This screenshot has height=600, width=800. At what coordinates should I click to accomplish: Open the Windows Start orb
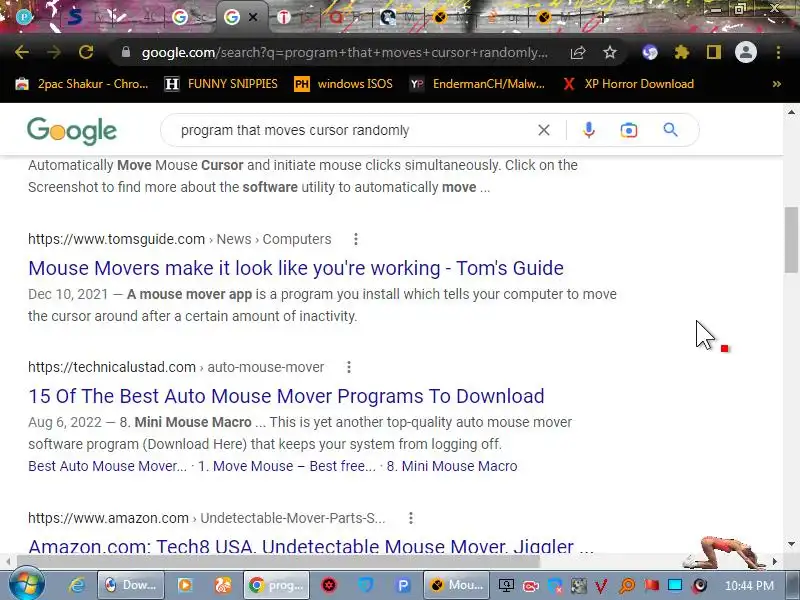(27, 584)
